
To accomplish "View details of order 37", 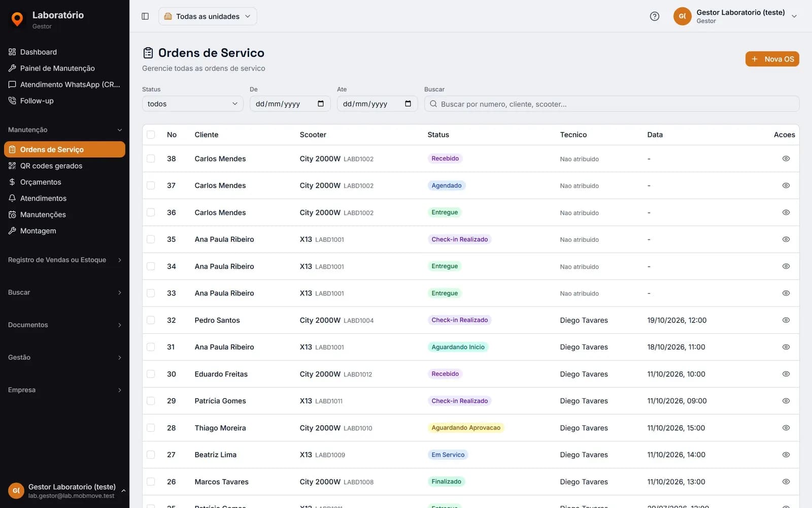I will pyautogui.click(x=786, y=185).
